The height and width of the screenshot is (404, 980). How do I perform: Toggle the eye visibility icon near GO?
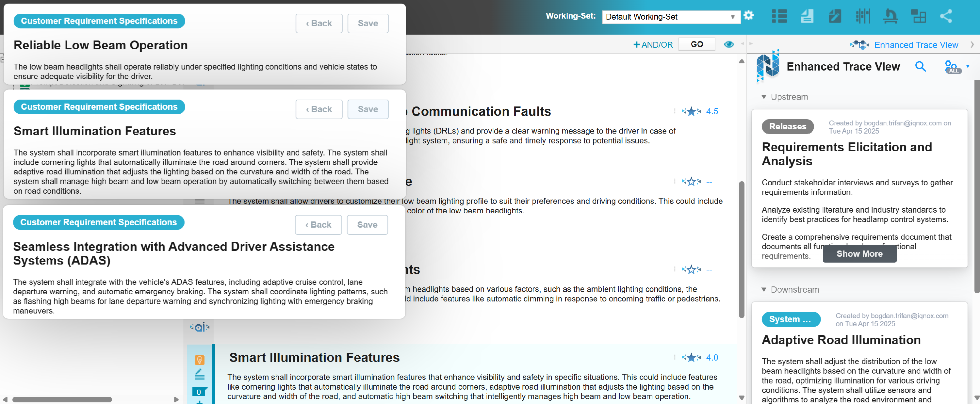(728, 44)
